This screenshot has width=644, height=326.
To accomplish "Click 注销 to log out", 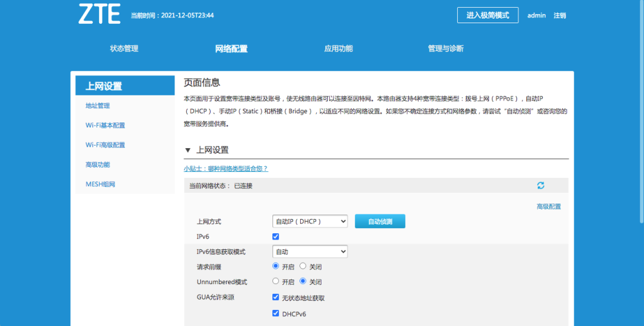I will (x=560, y=15).
